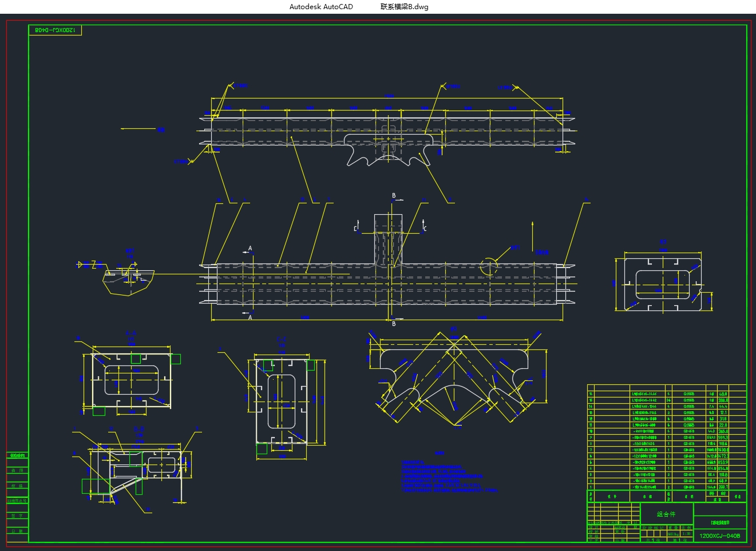This screenshot has height=551, width=756.
Task: Select the right C section cut marker
Action: (423, 227)
